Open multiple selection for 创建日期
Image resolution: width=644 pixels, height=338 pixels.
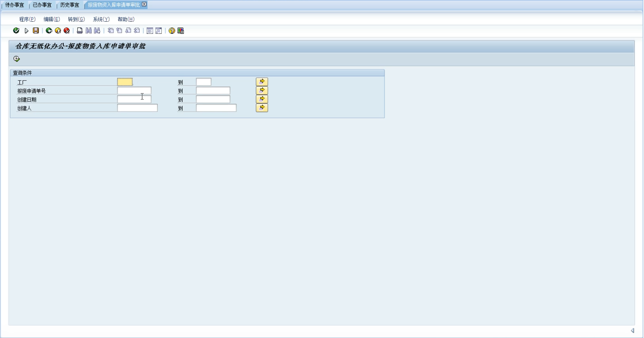pos(262,99)
